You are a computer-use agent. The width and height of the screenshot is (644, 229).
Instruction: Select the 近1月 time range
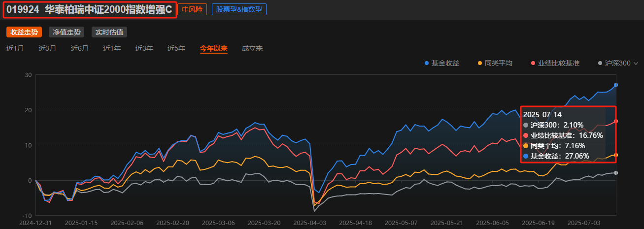[x=15, y=48]
